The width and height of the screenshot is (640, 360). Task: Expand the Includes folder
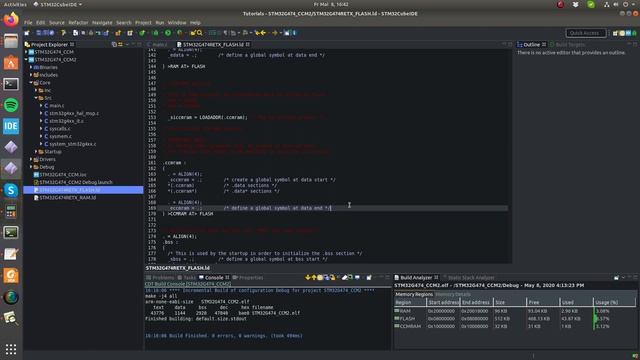[x=31, y=75]
